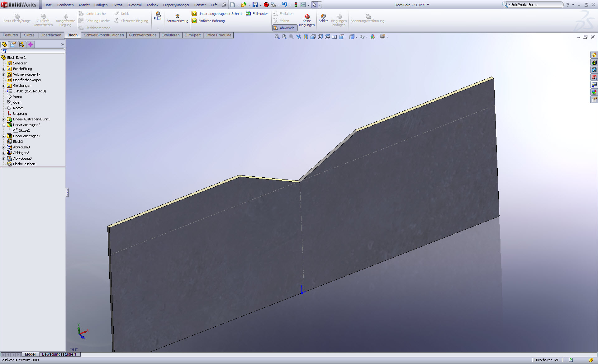The height and width of the screenshot is (364, 598).
Task: Collapse the Linear austragen2 node
Action: point(3,125)
